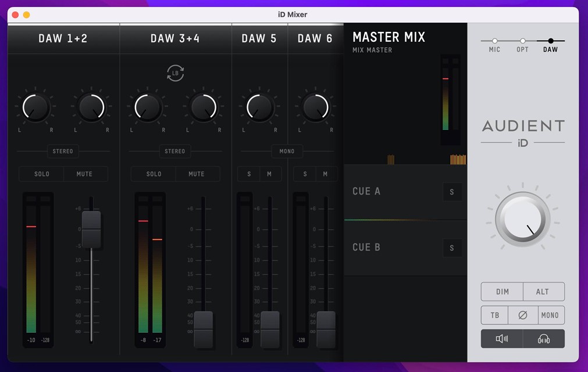Click the DAW 6 pan knob
This screenshot has width=588, height=372.
coord(315,107)
